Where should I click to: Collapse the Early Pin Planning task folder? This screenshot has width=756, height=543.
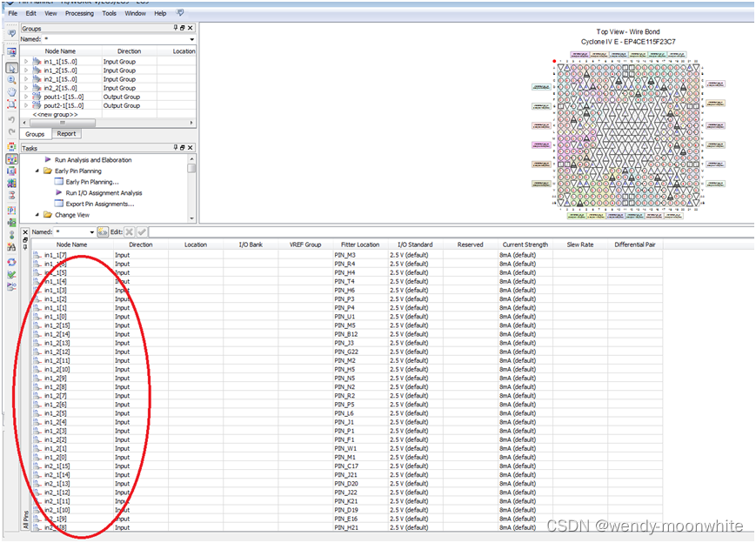tap(37, 171)
